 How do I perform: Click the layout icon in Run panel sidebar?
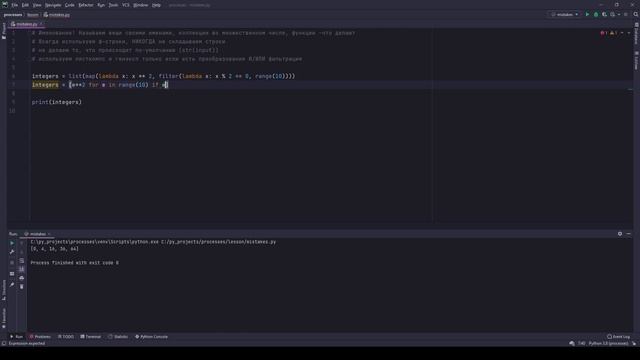12,273
